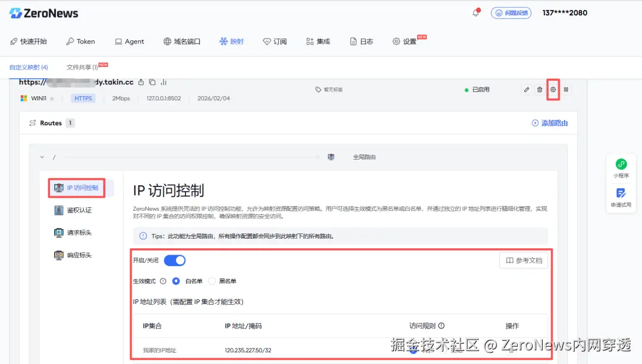Click the pencil edit mapping icon
This screenshot has height=364, width=642.
[527, 90]
